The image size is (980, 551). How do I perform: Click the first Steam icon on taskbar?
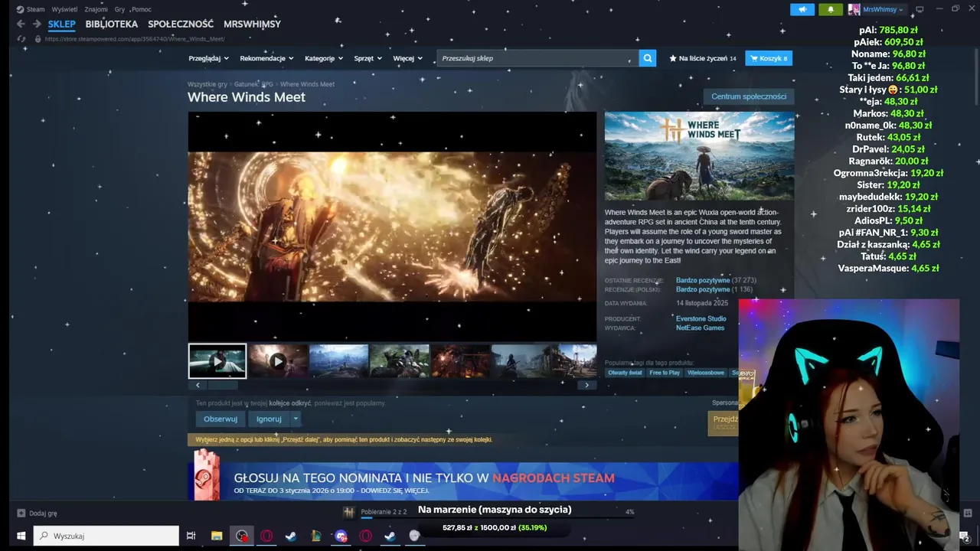[x=291, y=536]
